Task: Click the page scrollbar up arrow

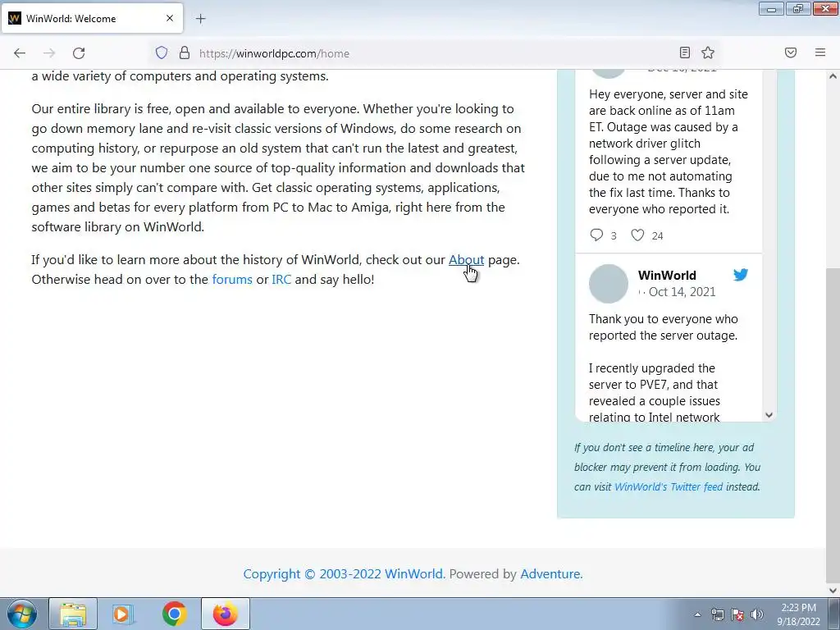Action: 833,76
